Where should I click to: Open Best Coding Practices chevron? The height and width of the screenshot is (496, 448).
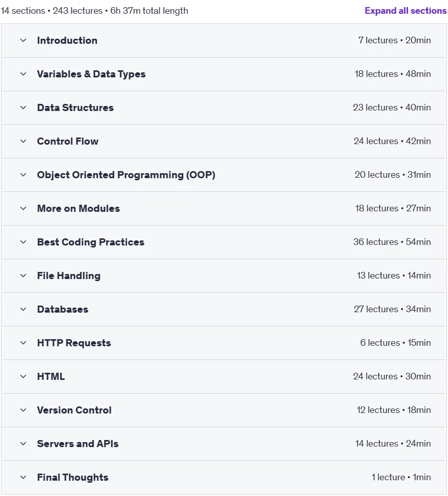(x=23, y=242)
